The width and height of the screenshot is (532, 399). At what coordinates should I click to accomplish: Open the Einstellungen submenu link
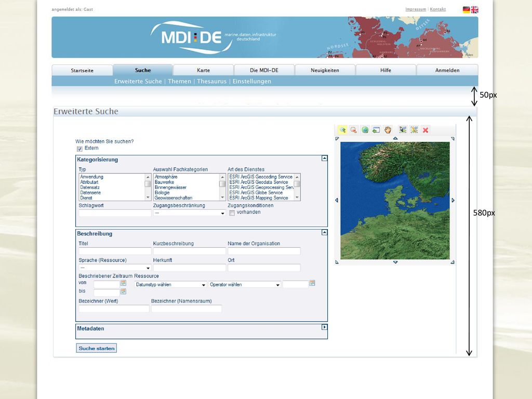(x=252, y=81)
